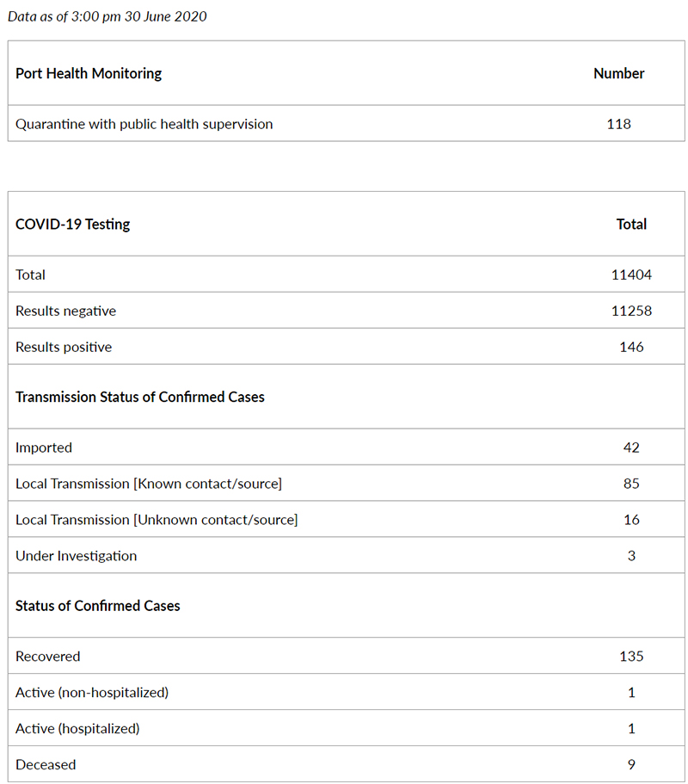Image resolution: width=688 pixels, height=784 pixels.
Task: Select the 'Active (non-hospitalized)' label
Action: (x=92, y=693)
